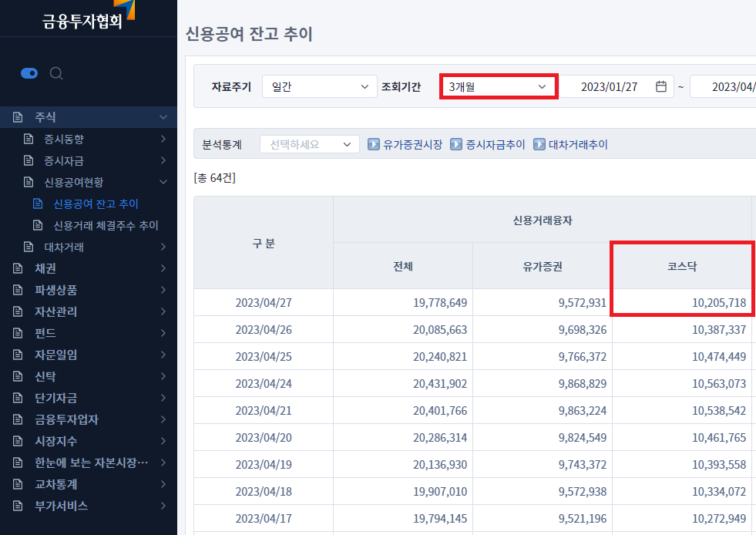Click the document icon beside 신용공여 잔고 추이
The height and width of the screenshot is (535, 756).
pyautogui.click(x=38, y=204)
